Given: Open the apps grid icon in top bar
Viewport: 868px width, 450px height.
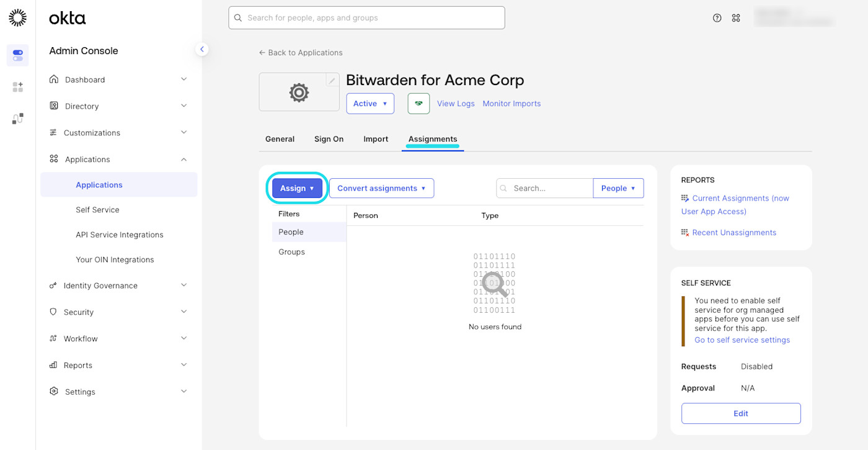Looking at the screenshot, I should tap(736, 18).
